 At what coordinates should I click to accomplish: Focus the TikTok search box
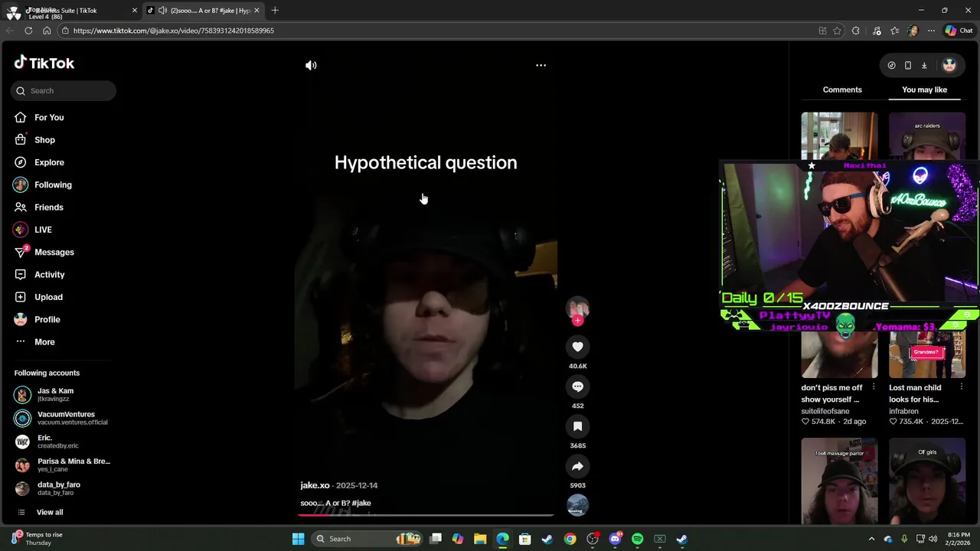tap(64, 90)
